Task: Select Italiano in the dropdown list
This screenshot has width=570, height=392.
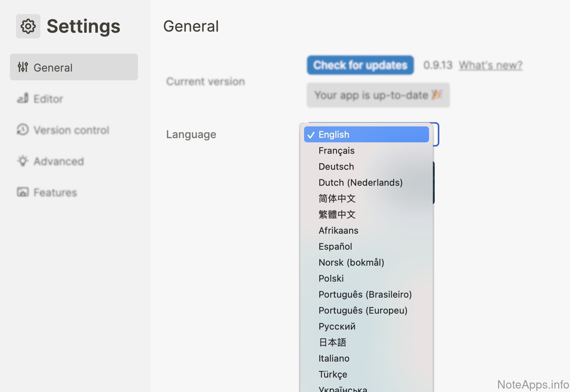Action: tap(334, 359)
